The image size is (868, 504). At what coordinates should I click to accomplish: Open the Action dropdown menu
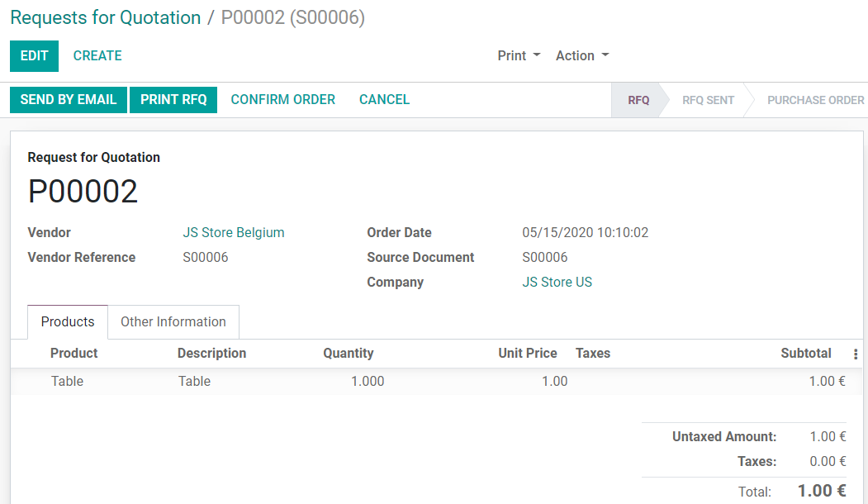click(x=581, y=55)
